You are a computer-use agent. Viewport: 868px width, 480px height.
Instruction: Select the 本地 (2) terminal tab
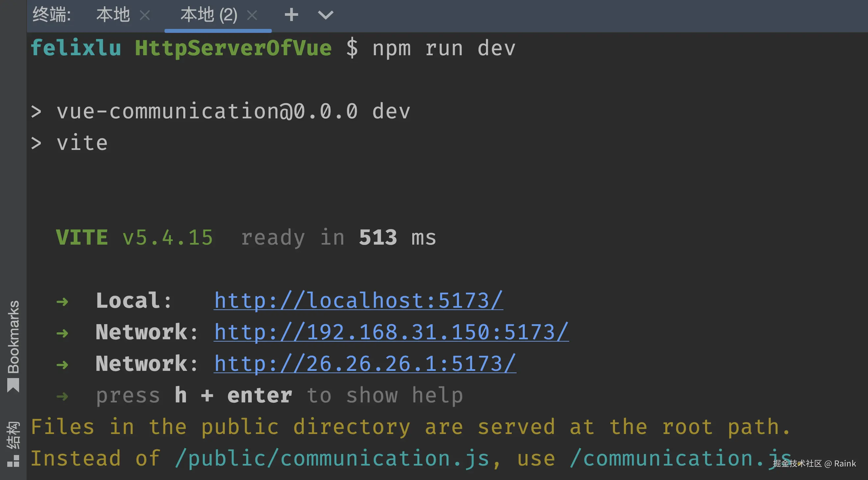209,15
